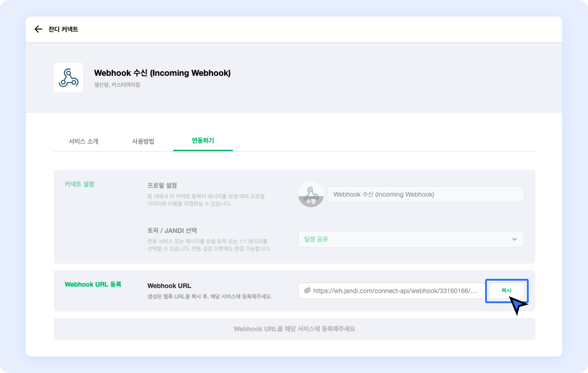Click the 잔디 커넥트 header title
The image size is (588, 373).
tap(63, 29)
